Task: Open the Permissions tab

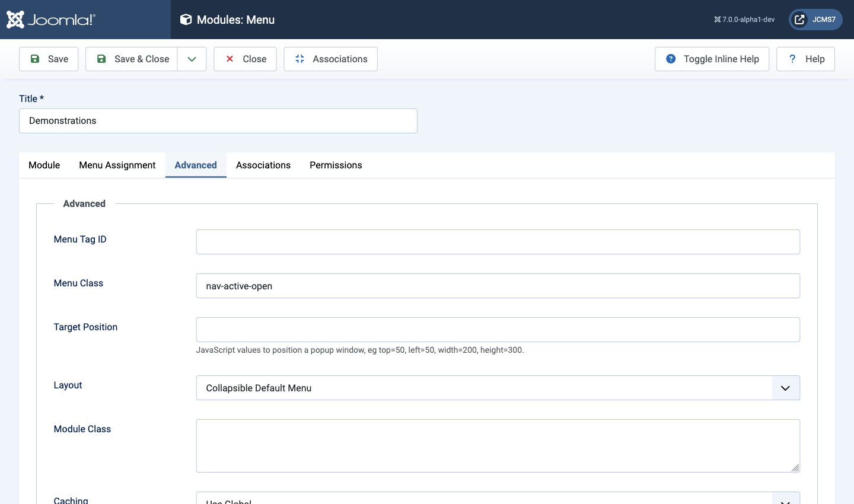Action: [336, 165]
